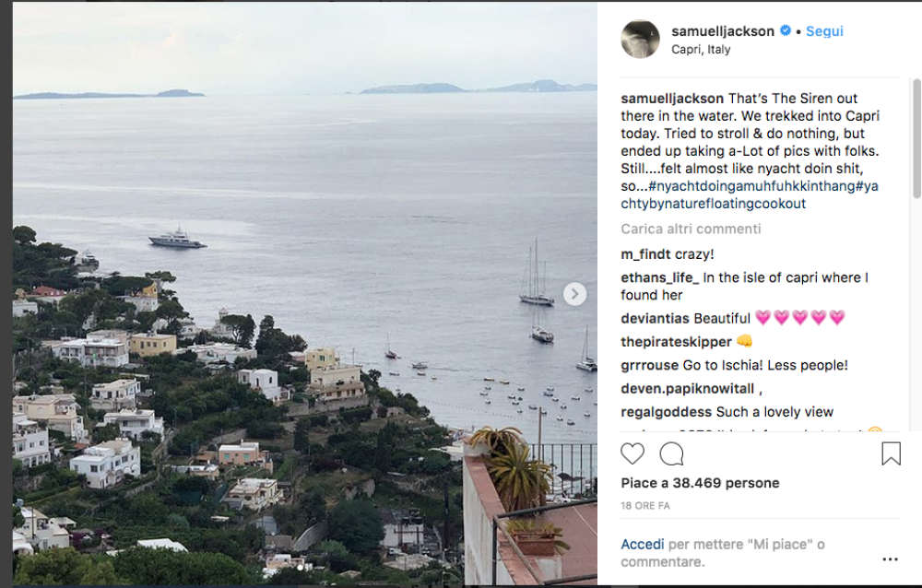Viewport: 922px width, 588px height.
Task: Open commenter m_findt profile
Action: pos(645,254)
